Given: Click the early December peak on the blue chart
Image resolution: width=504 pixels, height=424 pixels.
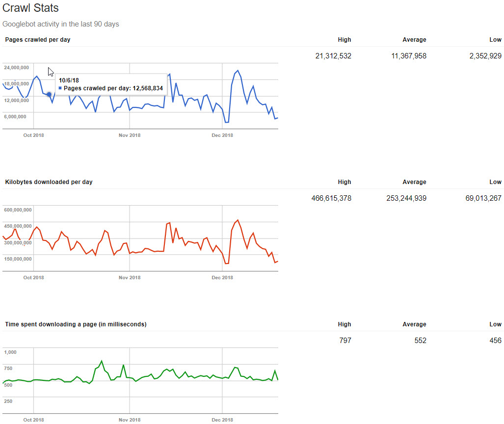Looking at the screenshot, I should (238, 70).
